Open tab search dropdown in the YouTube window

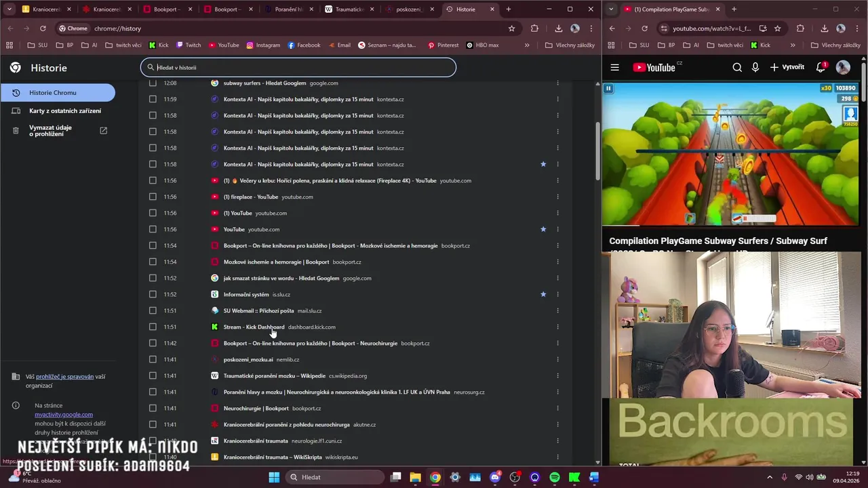[x=612, y=9]
